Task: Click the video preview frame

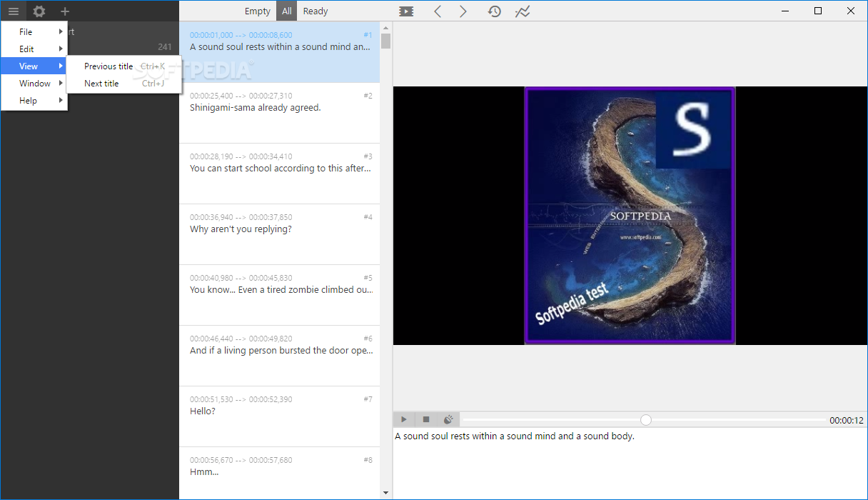Action: coord(630,216)
